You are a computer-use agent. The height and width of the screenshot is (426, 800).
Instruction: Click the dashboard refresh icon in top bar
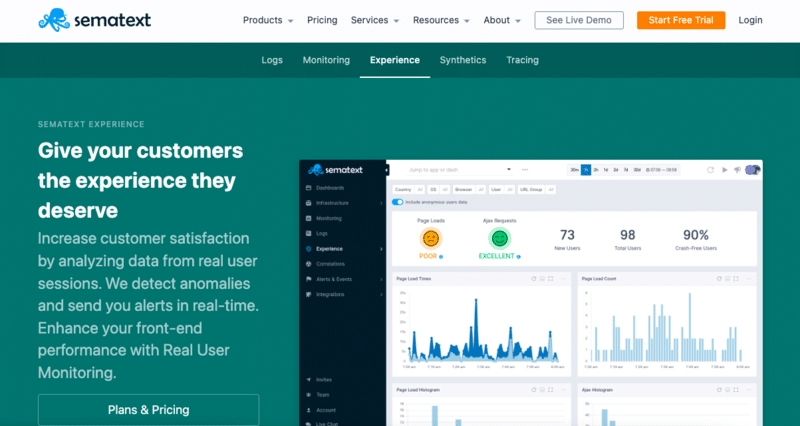pyautogui.click(x=710, y=170)
